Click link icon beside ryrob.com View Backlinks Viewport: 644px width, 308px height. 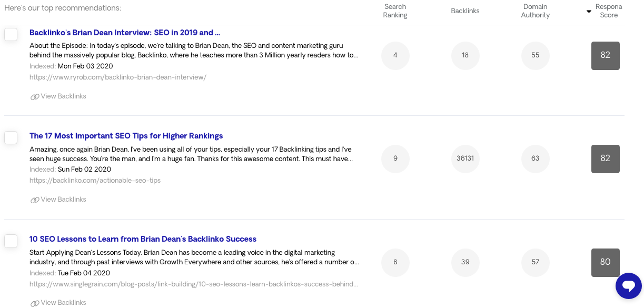point(35,97)
